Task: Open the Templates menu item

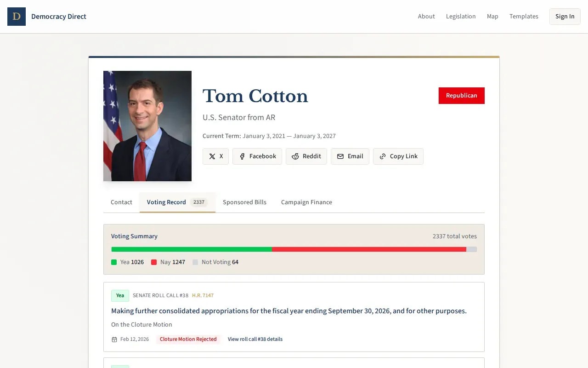Action: click(523, 16)
